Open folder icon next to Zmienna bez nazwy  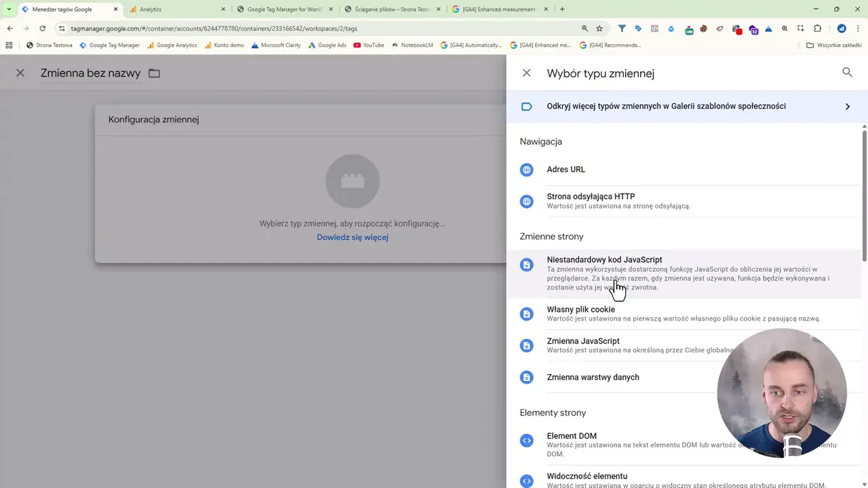pyautogui.click(x=155, y=73)
